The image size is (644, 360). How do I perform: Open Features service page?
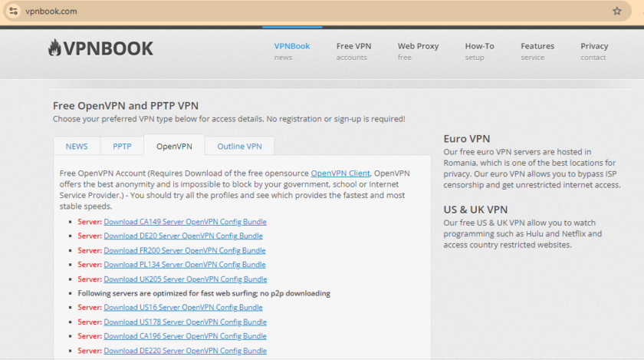pyautogui.click(x=537, y=51)
